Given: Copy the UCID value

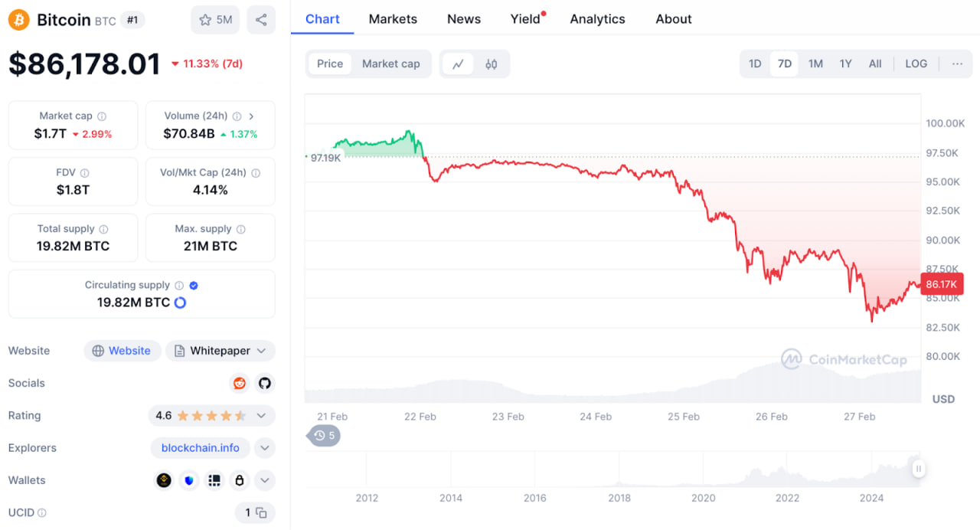Looking at the screenshot, I should (x=261, y=513).
